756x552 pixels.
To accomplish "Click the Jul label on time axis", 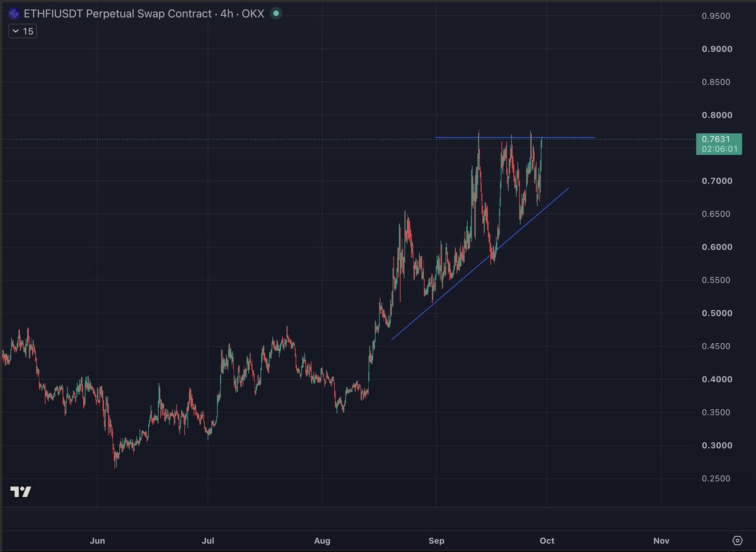I will click(208, 541).
